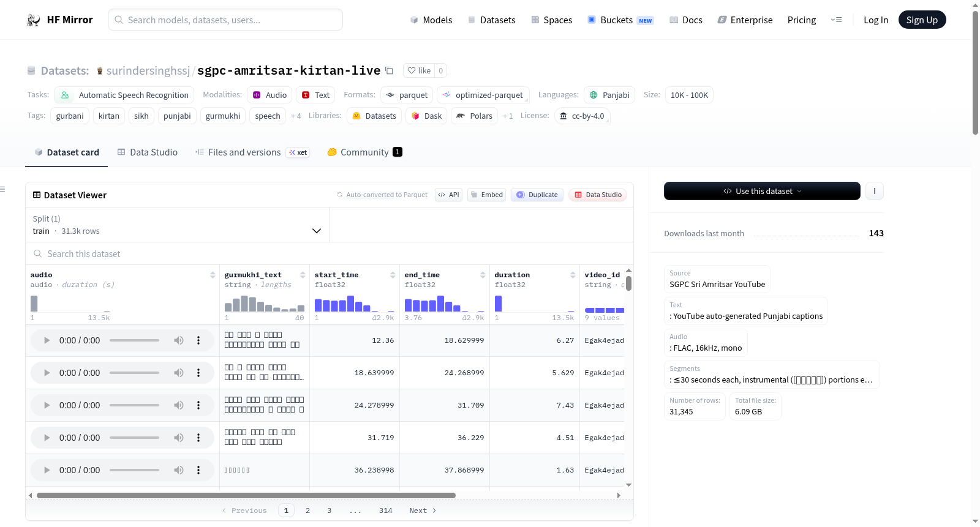
Task: Focus the top search models field
Action: pos(225,20)
